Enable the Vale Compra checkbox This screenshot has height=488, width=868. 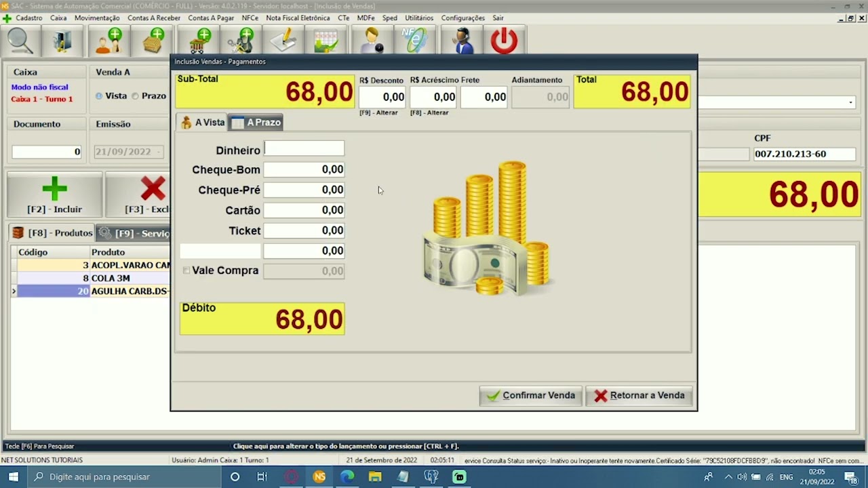186,270
